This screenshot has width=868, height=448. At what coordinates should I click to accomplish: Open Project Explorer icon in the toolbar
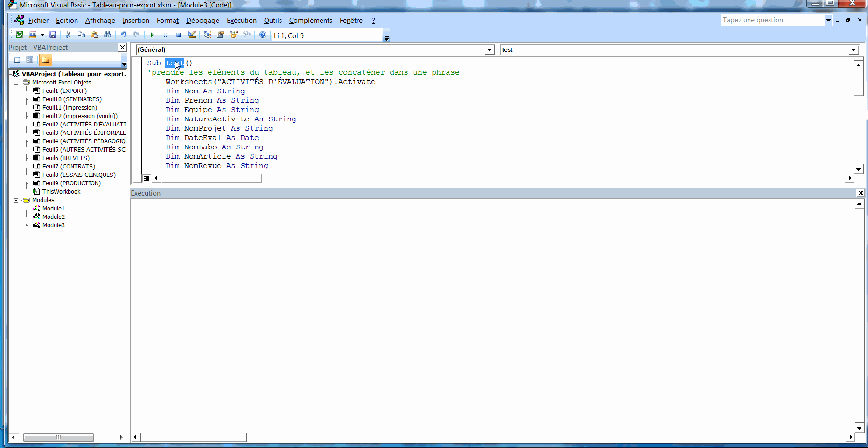(x=207, y=35)
